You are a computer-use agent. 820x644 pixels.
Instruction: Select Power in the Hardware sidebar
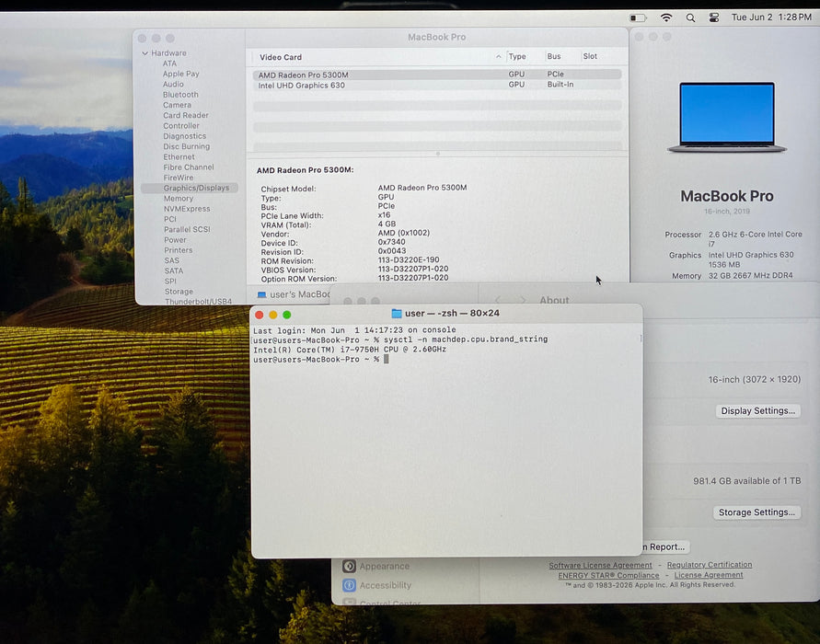click(175, 240)
